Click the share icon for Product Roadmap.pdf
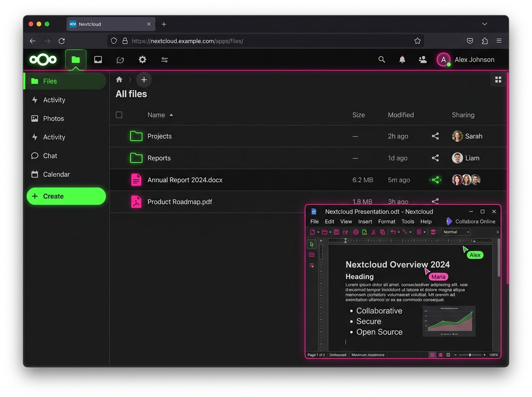Image resolution: width=532 pixels, height=397 pixels. pyautogui.click(x=435, y=201)
